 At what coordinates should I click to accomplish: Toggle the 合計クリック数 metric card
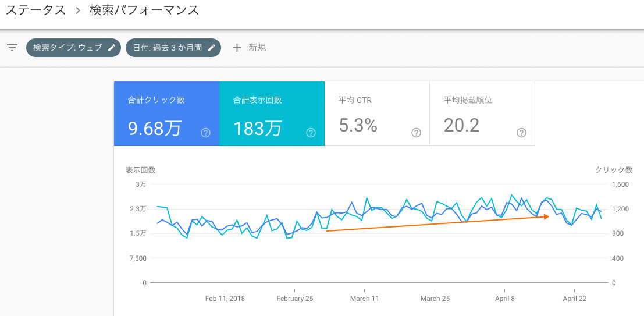point(166,113)
